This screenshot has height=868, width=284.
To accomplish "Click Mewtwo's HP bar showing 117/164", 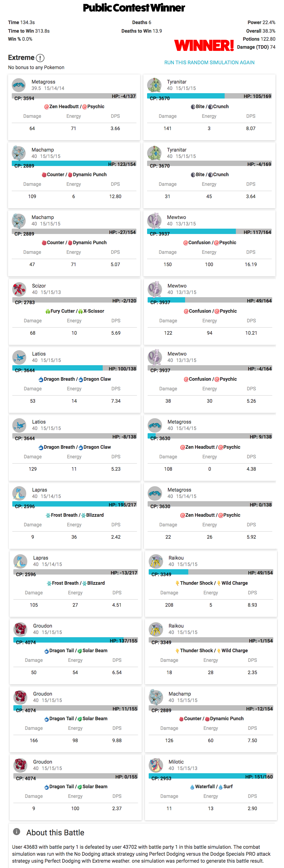I will (209, 232).
